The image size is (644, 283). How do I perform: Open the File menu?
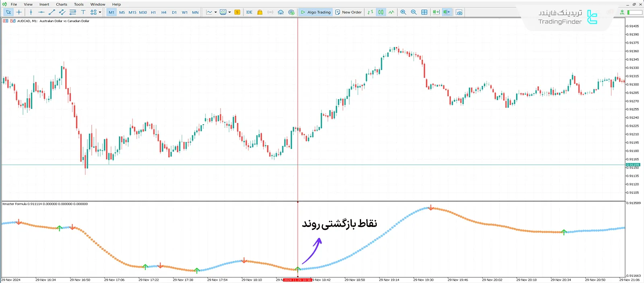click(x=14, y=4)
